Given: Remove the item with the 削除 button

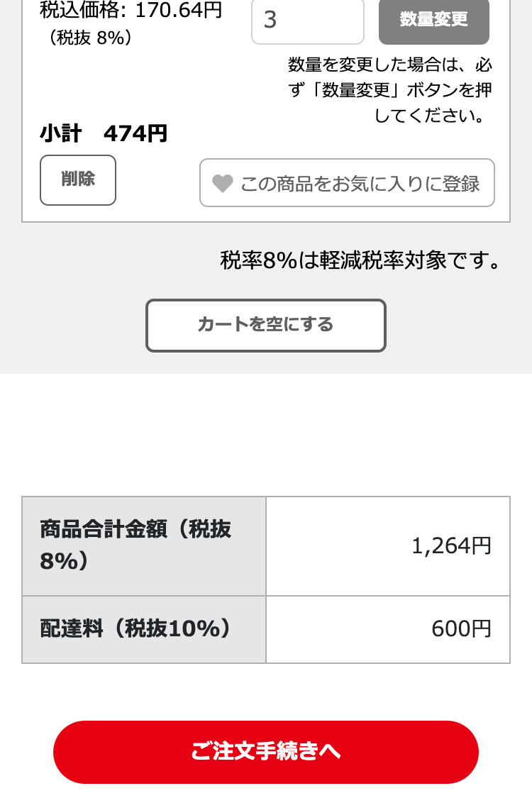Looking at the screenshot, I should point(78,180).
